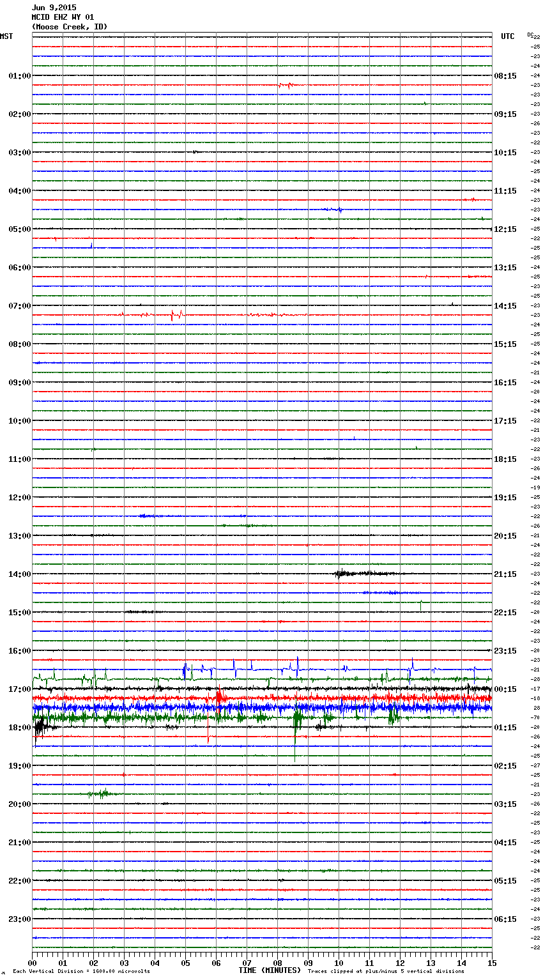The height and width of the screenshot is (980, 543).
Task: Select station code text "MCID EHZ WY 01"
Action: coord(63,17)
